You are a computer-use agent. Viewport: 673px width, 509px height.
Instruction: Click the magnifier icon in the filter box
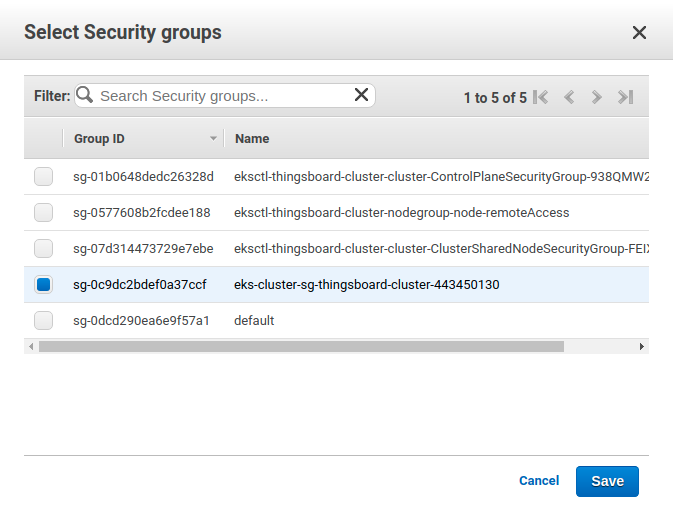coord(86,95)
